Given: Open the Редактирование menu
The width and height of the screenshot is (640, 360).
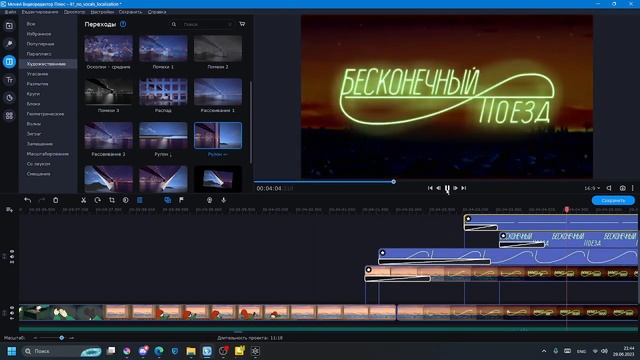Looking at the screenshot, I should 40,12.
